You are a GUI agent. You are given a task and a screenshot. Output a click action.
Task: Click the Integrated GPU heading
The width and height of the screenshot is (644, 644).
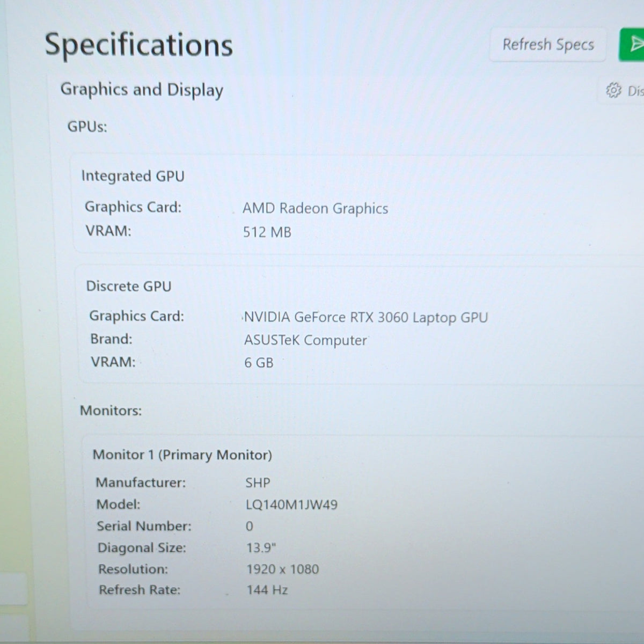(133, 176)
